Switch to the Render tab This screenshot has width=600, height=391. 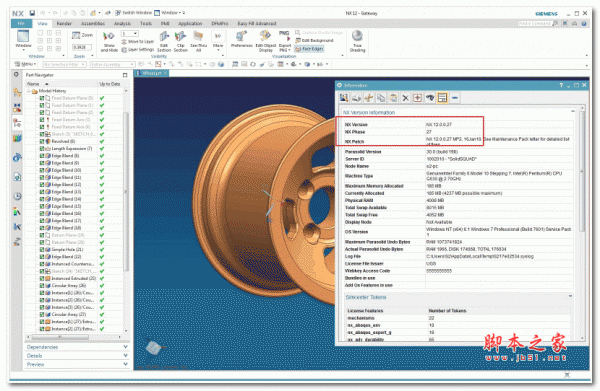[x=64, y=24]
